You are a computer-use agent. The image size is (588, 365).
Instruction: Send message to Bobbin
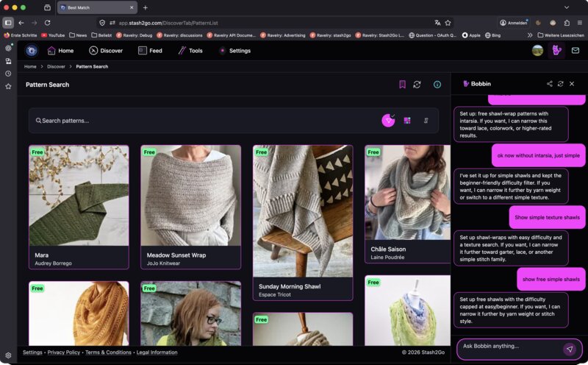(x=570, y=349)
